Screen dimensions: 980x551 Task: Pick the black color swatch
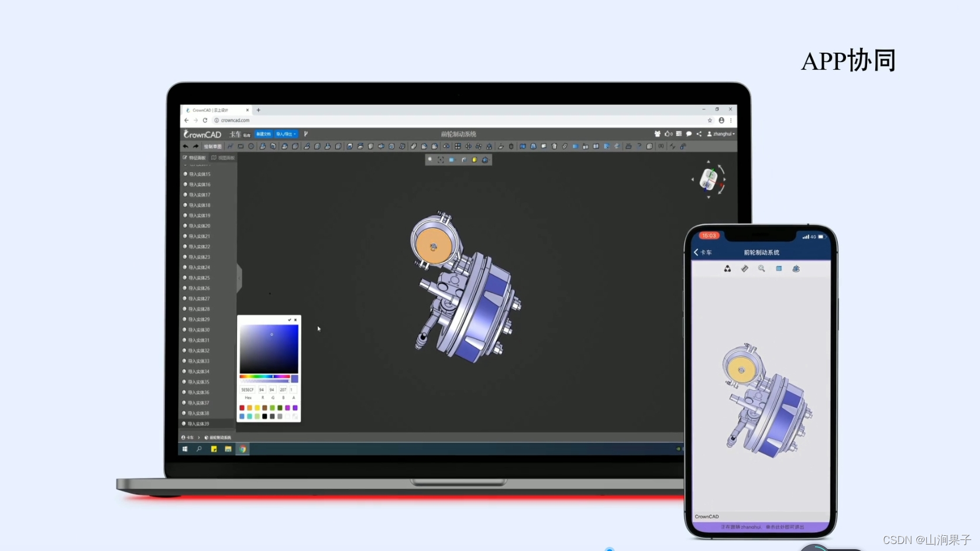pyautogui.click(x=264, y=416)
